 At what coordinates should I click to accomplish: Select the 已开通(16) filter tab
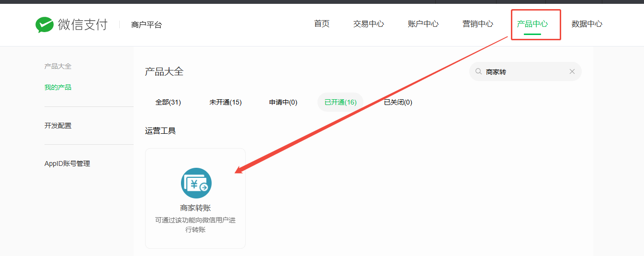pos(340,102)
